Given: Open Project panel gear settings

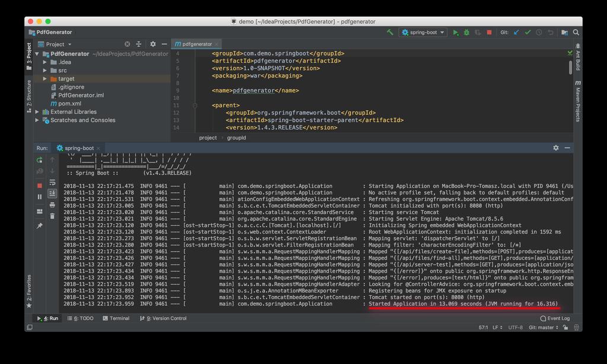Looking at the screenshot, I should [153, 44].
